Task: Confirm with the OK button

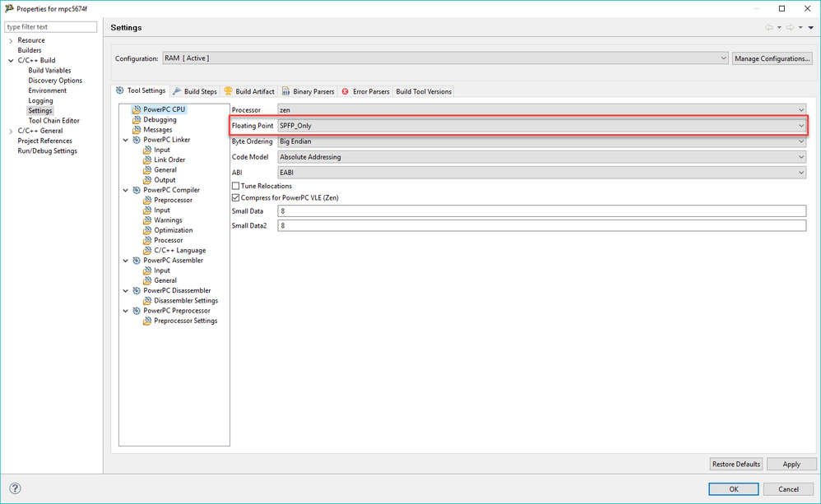Action: pos(734,489)
